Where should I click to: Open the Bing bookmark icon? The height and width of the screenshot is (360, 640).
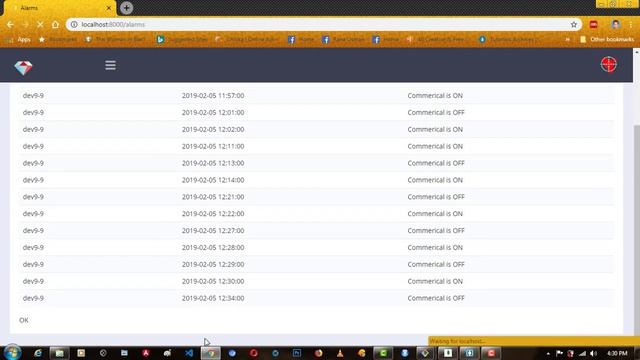160,40
